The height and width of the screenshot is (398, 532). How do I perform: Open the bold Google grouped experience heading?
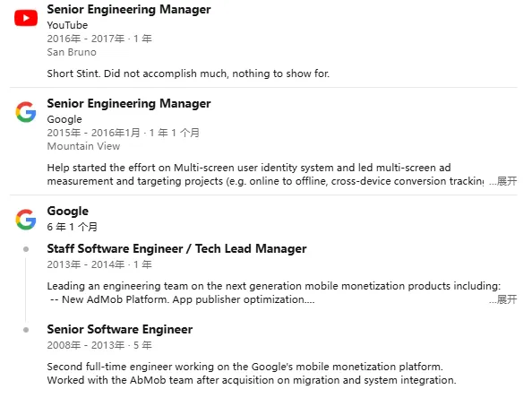[x=67, y=211]
